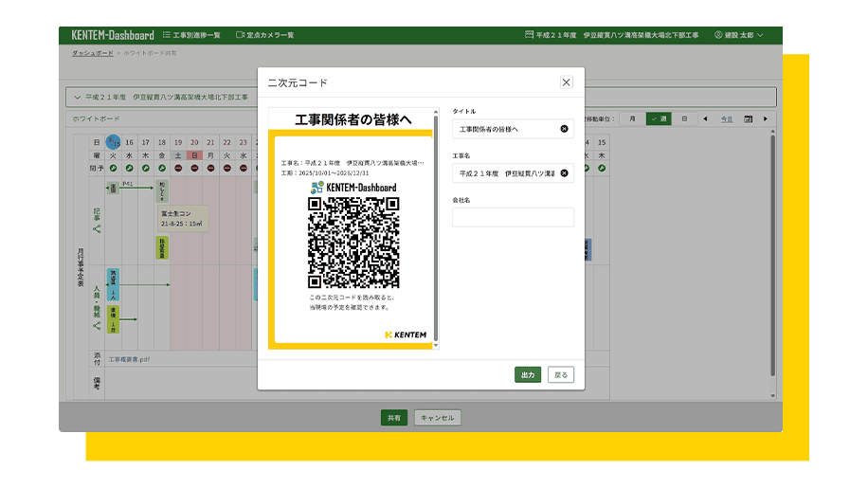Click the 戻る button
This screenshot has height=488, width=868.
click(x=561, y=374)
